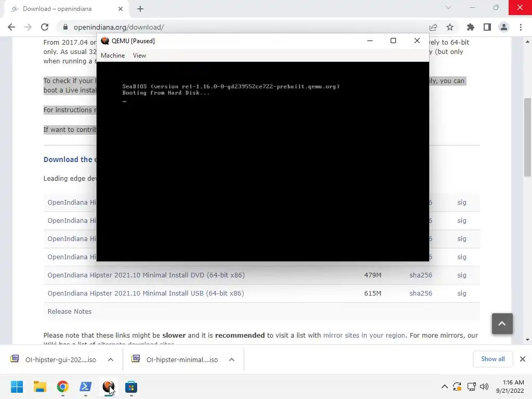Open PowerShell from taskbar
Screen dimensions: 532x399
[x=86, y=387]
